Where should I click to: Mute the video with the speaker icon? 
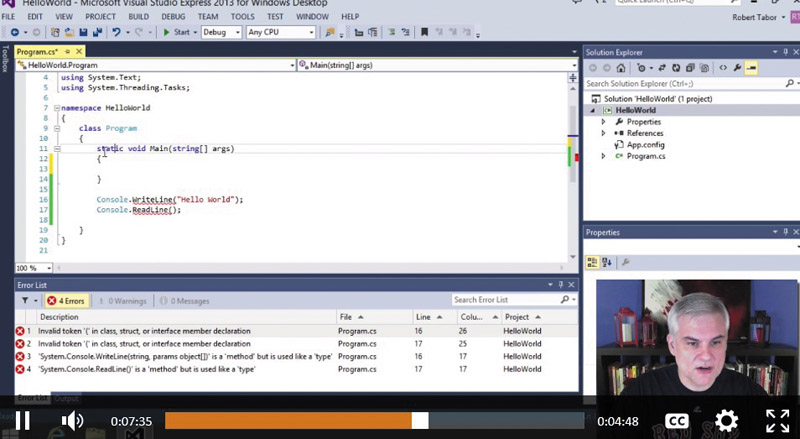coord(72,421)
